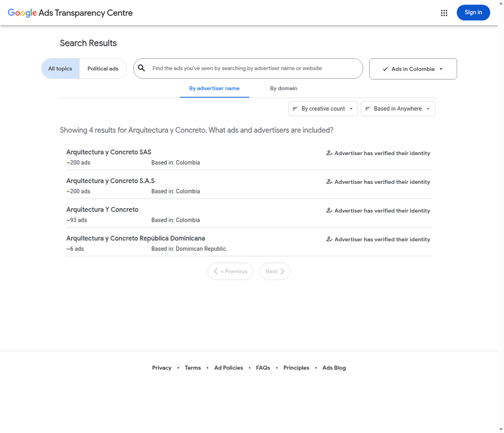Click the page scrollbar down arrow

coord(501,429)
